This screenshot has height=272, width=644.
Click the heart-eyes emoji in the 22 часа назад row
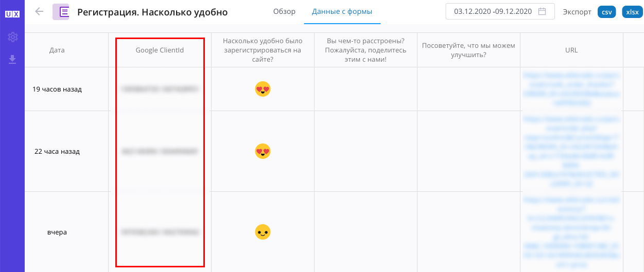click(263, 151)
